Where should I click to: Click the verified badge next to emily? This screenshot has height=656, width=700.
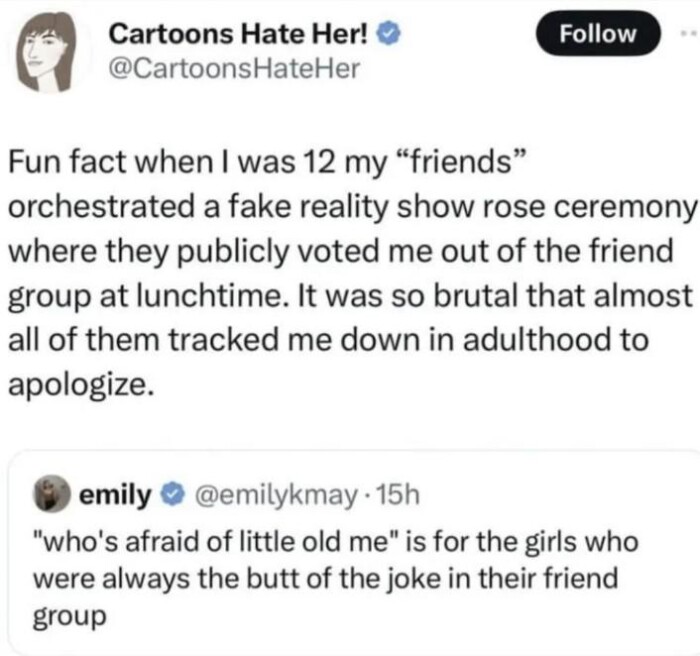coord(172,493)
